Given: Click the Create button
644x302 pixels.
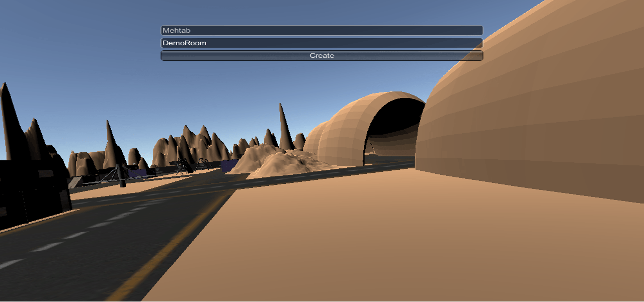Looking at the screenshot, I should coord(322,56).
